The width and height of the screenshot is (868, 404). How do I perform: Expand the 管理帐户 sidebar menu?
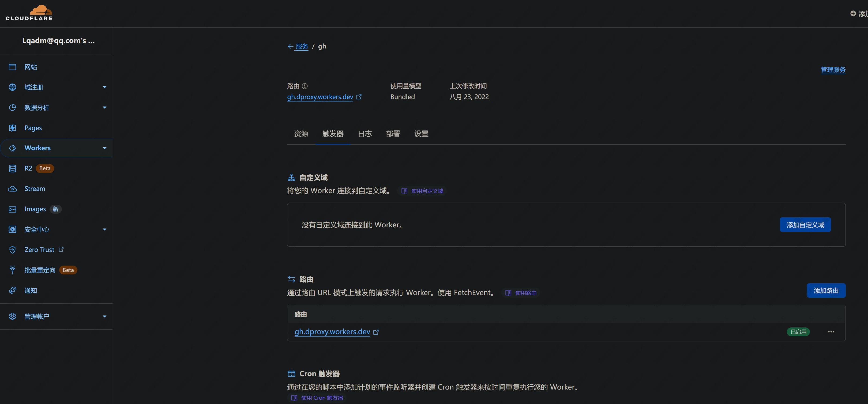coord(104,316)
